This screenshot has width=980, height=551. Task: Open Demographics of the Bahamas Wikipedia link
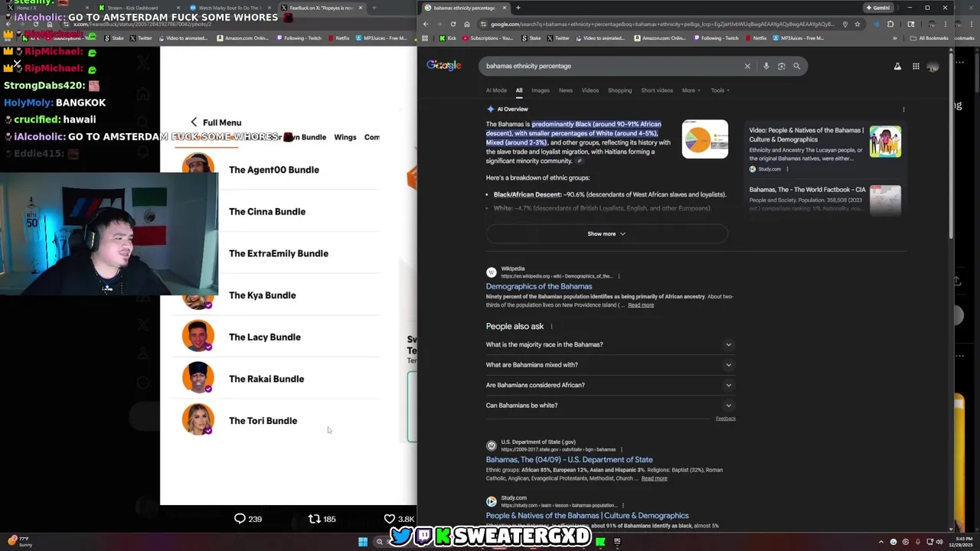pos(539,286)
